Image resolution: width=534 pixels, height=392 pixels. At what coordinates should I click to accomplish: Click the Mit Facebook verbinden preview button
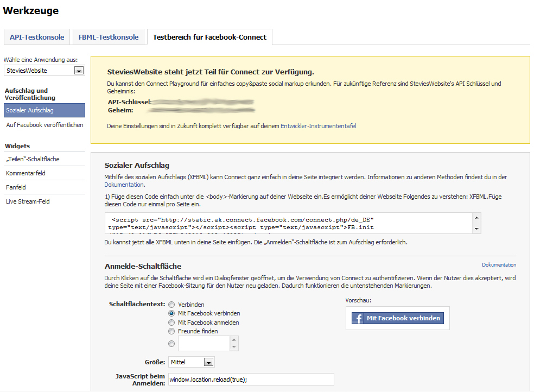(x=397, y=318)
